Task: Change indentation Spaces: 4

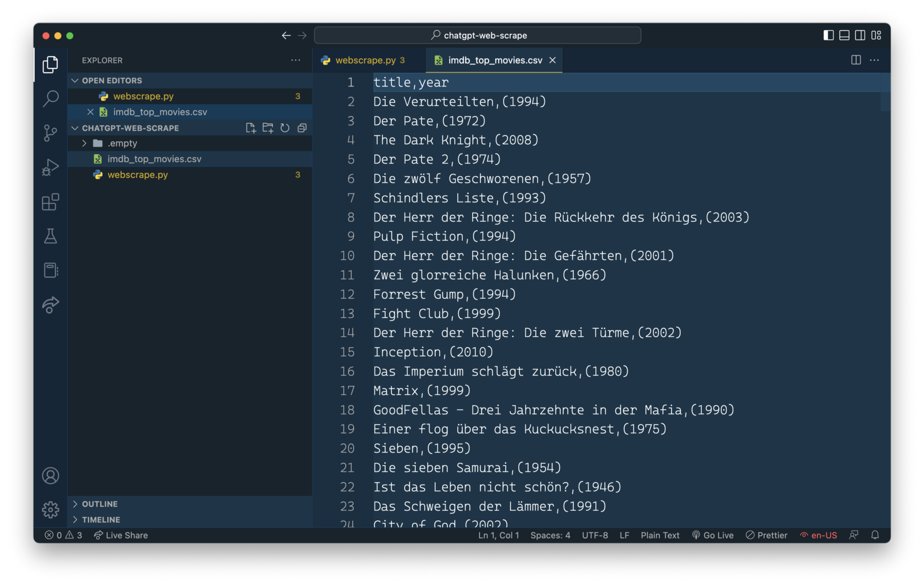Action: point(550,535)
